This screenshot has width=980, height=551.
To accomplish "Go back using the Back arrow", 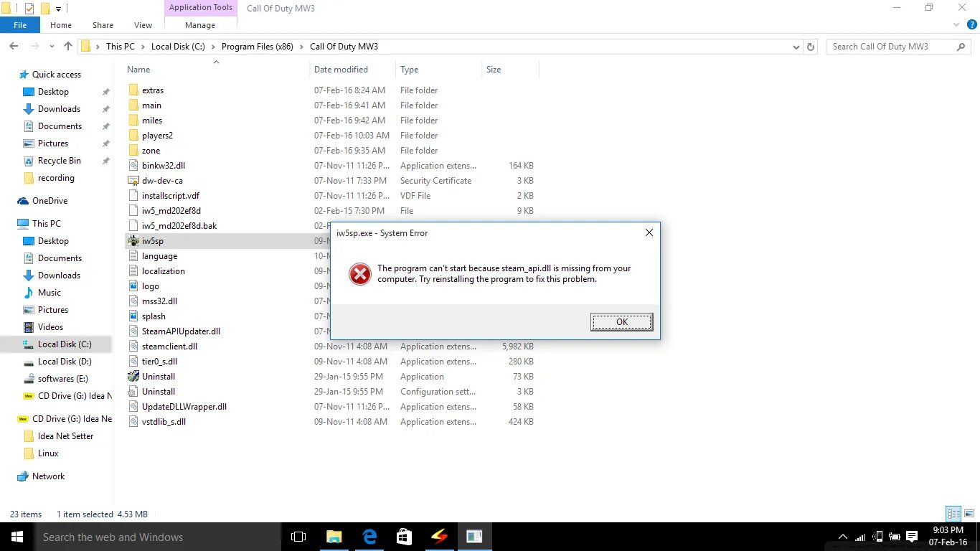I will tap(13, 47).
